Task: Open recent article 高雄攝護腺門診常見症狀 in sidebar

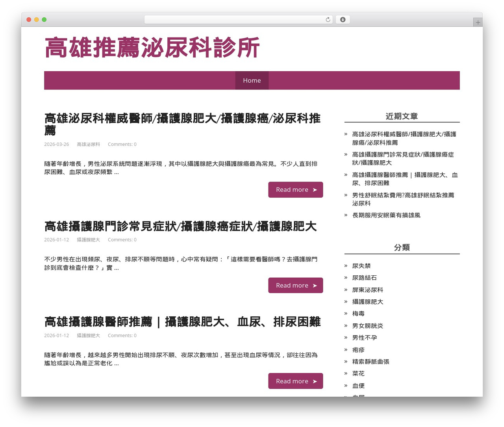Action: pos(403,158)
